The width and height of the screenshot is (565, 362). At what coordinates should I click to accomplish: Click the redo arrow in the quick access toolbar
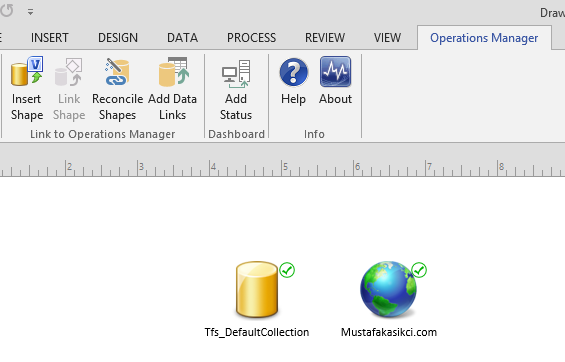click(6, 10)
